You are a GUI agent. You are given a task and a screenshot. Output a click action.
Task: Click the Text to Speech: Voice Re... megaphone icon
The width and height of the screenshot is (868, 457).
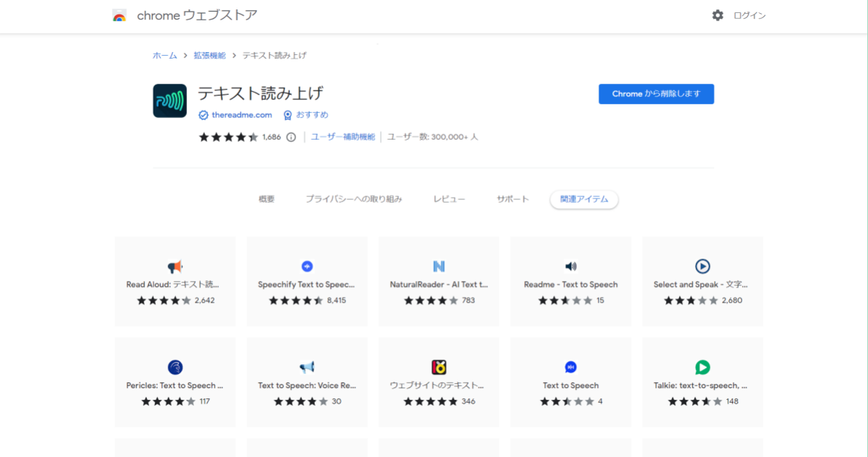tap(307, 366)
